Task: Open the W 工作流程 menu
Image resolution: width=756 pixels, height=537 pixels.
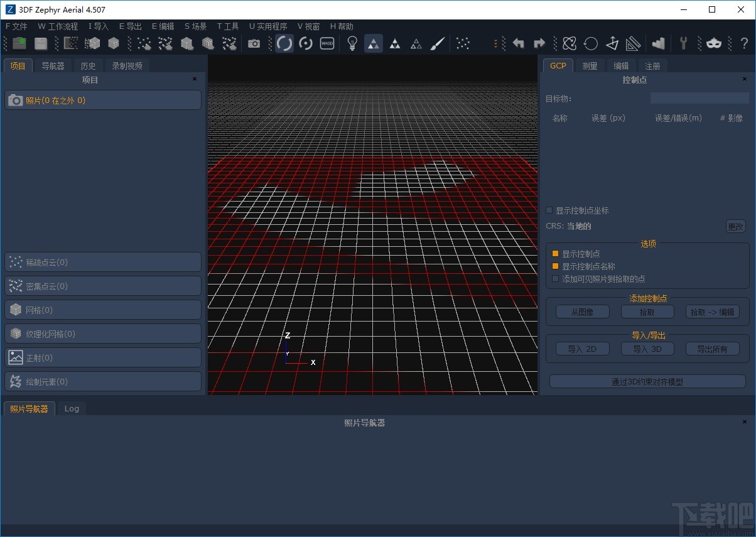Action: (57, 26)
